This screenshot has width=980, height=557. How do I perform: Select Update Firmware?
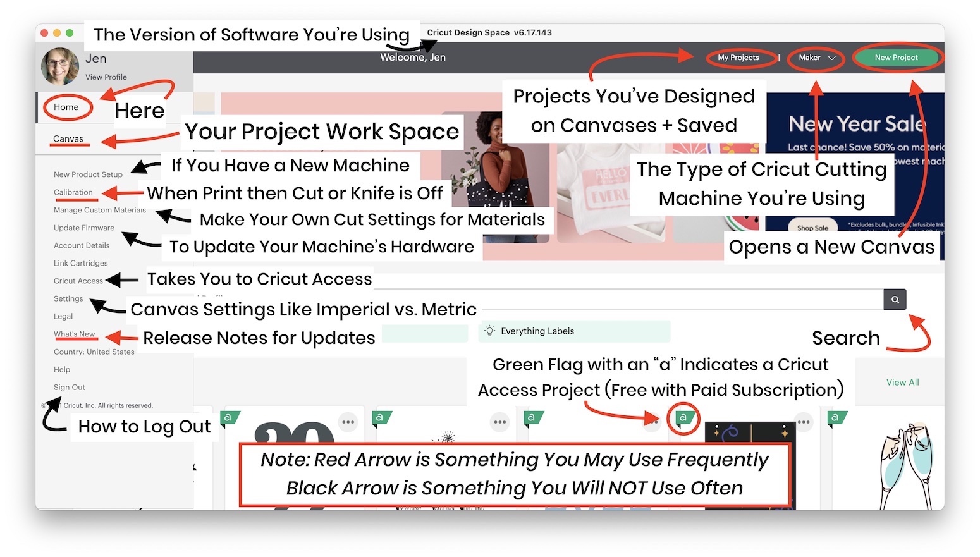point(84,228)
